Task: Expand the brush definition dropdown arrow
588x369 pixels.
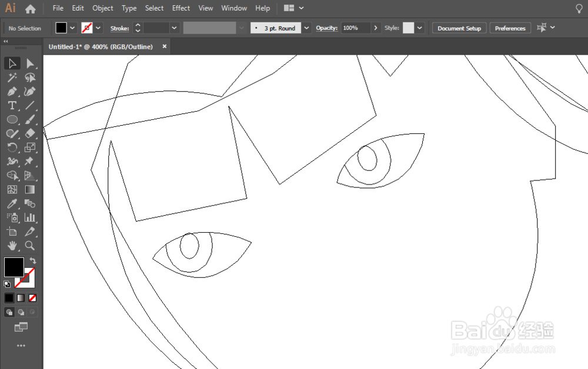Action: click(307, 28)
